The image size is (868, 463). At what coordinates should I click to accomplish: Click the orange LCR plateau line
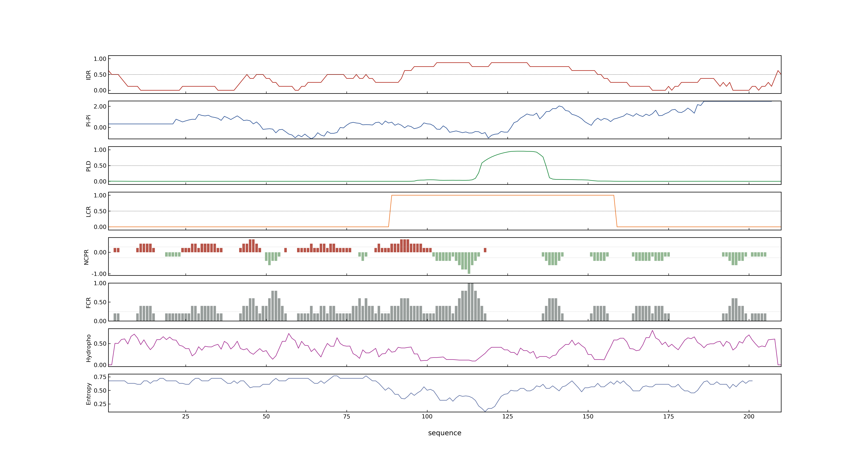503,195
